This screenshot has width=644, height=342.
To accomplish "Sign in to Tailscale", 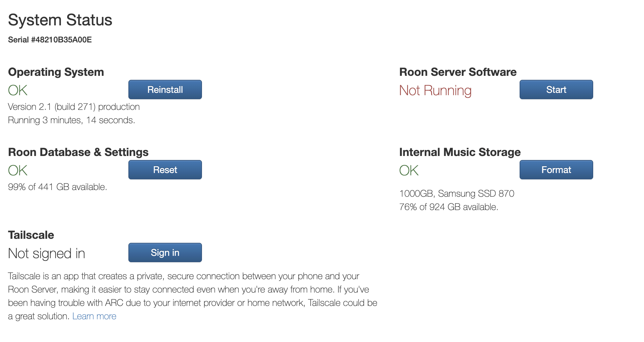I will [x=165, y=252].
